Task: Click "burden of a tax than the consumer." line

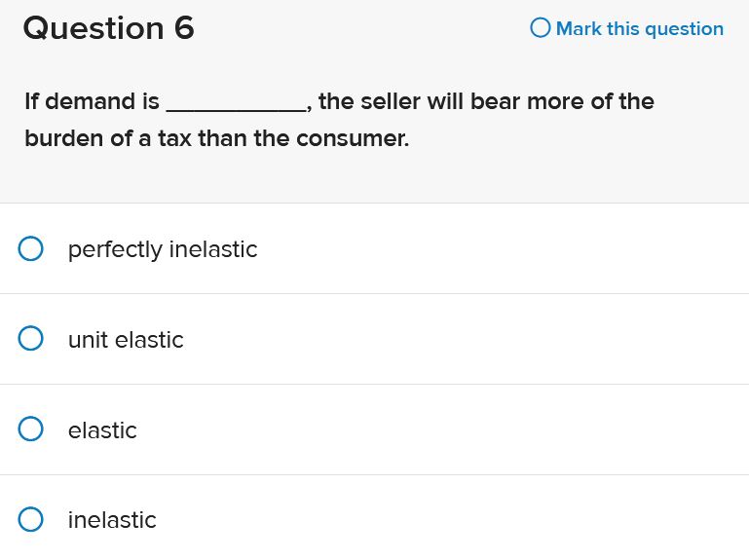Action: [216, 138]
